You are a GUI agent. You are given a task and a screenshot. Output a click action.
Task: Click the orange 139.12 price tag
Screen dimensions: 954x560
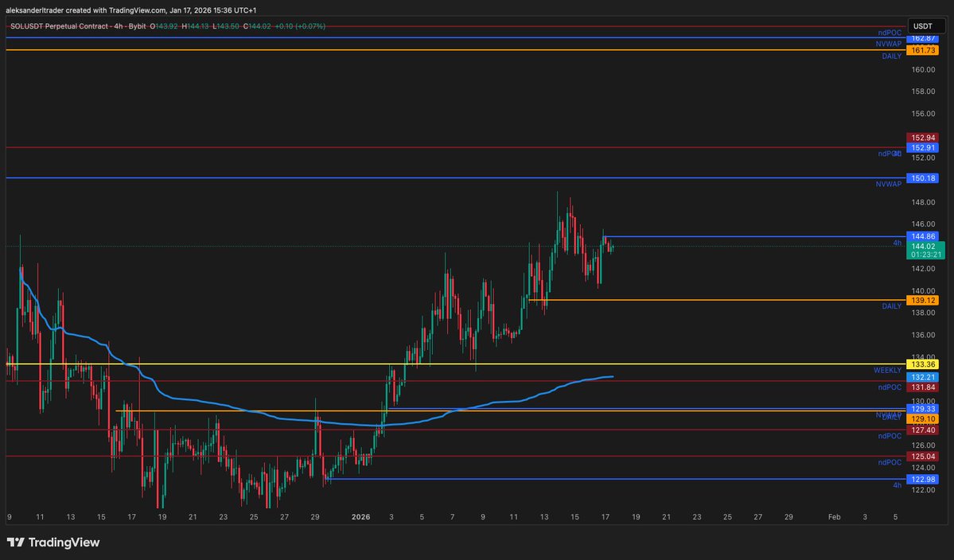(x=923, y=300)
